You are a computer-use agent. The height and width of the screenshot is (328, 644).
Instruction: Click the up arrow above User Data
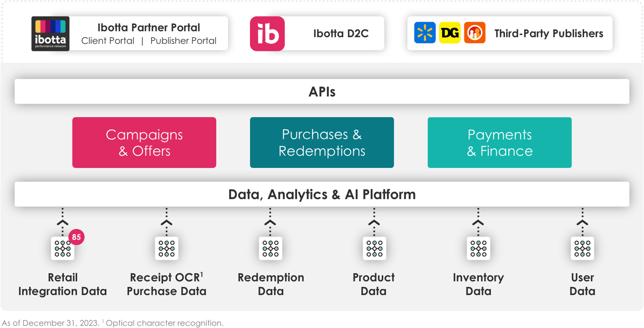[582, 223]
